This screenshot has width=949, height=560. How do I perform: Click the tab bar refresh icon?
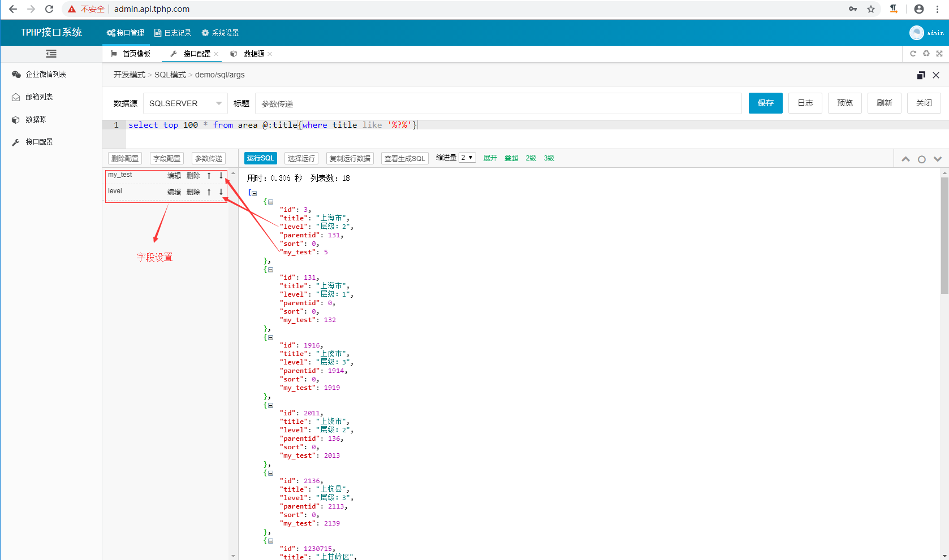click(x=913, y=54)
